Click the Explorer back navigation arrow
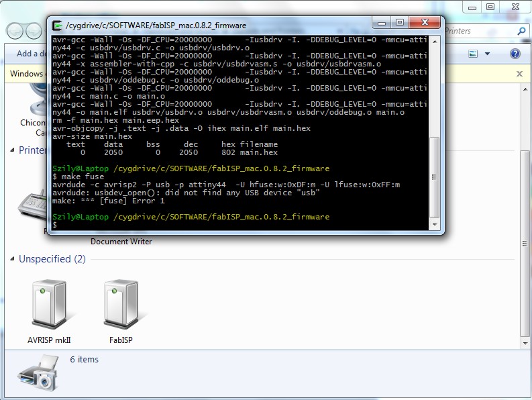Image resolution: width=532 pixels, height=400 pixels. (x=15, y=32)
